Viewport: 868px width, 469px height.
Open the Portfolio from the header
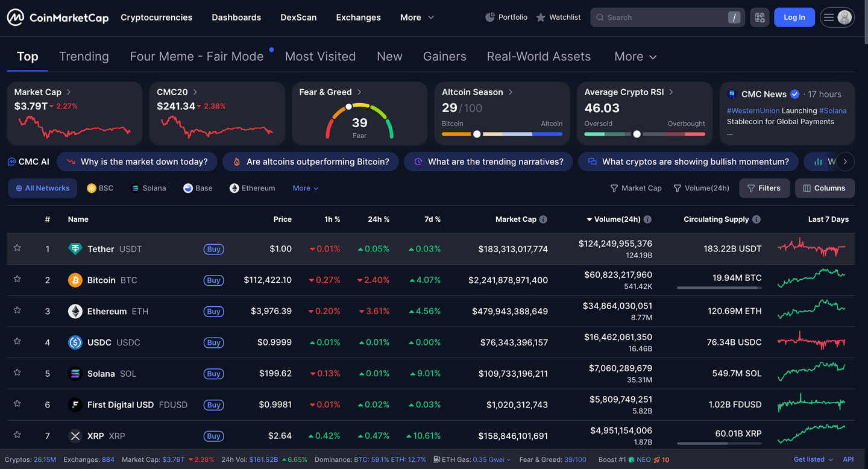tap(506, 17)
